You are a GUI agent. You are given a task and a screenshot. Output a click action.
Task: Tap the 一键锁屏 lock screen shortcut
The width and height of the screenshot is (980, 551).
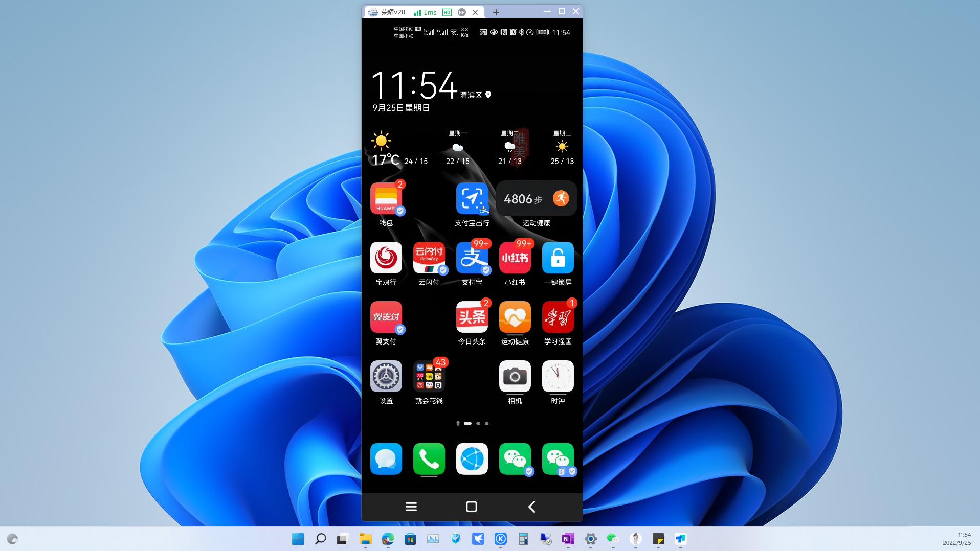[x=558, y=258]
